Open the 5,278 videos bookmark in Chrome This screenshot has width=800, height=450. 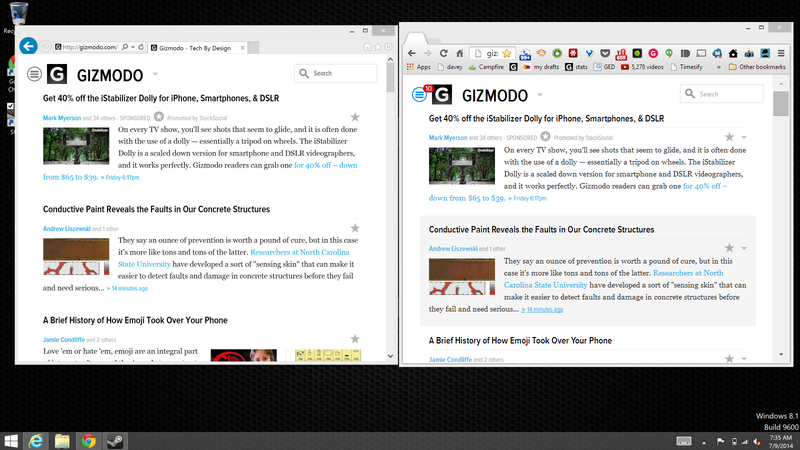click(642, 67)
